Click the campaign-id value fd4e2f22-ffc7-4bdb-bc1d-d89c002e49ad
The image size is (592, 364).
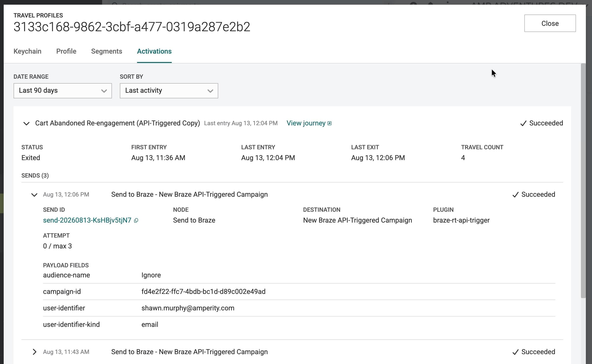[x=203, y=291]
